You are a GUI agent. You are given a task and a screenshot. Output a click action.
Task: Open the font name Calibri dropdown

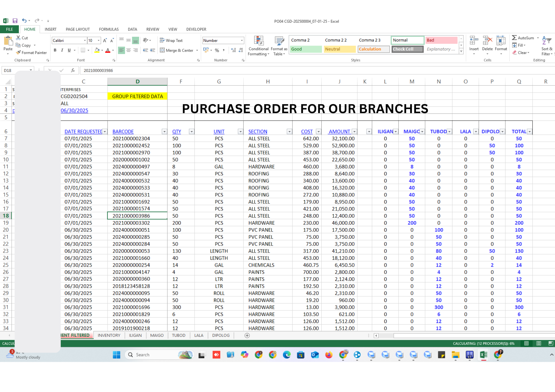[x=85, y=40]
